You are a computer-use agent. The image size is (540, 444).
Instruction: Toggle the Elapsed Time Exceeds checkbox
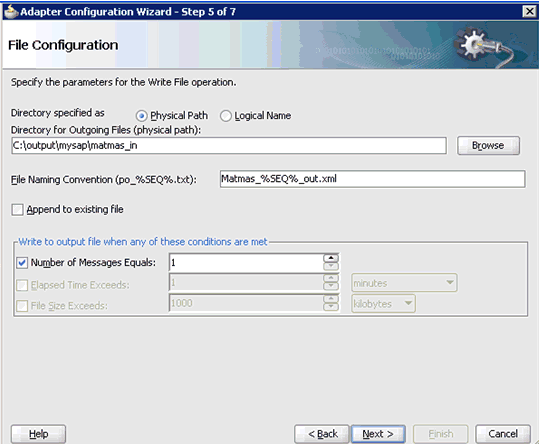coord(22,285)
